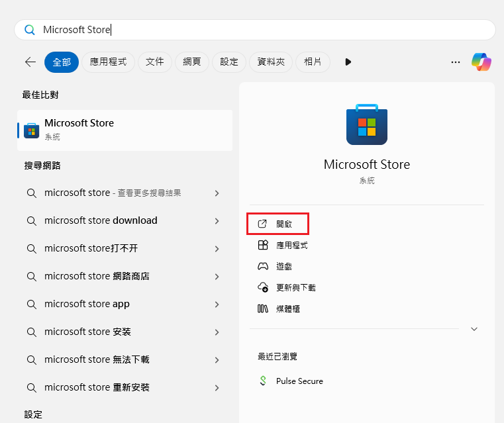
Task: Choose microsoft store 無法下載 web suggestion
Action: click(x=97, y=359)
